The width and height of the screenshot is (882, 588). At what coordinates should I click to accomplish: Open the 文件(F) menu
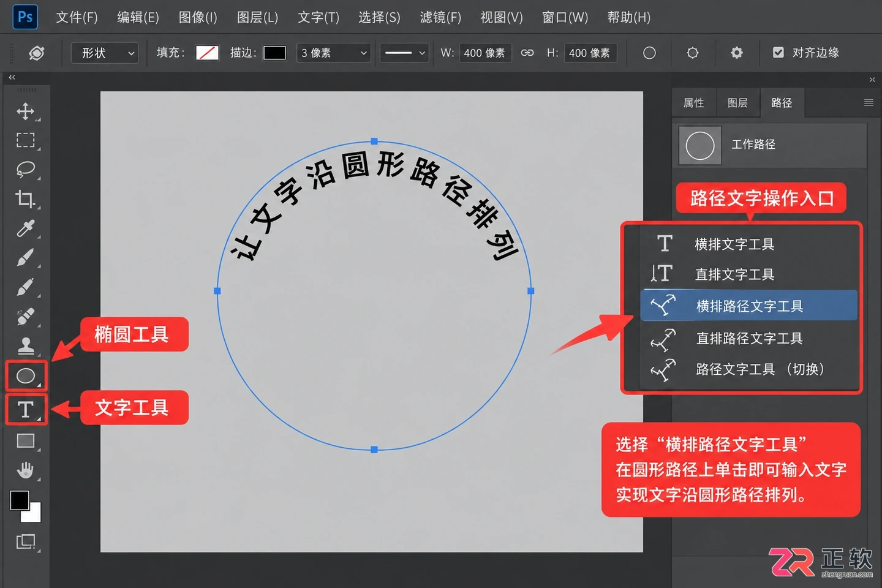pos(77,17)
